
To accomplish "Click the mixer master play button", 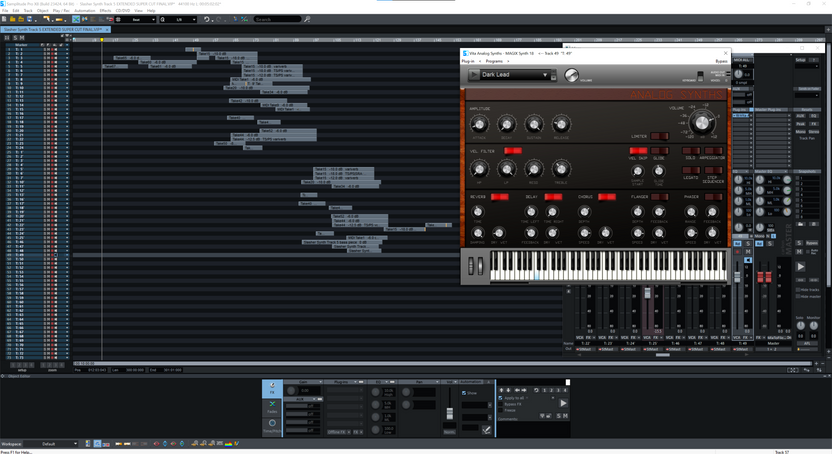I will pos(801,266).
